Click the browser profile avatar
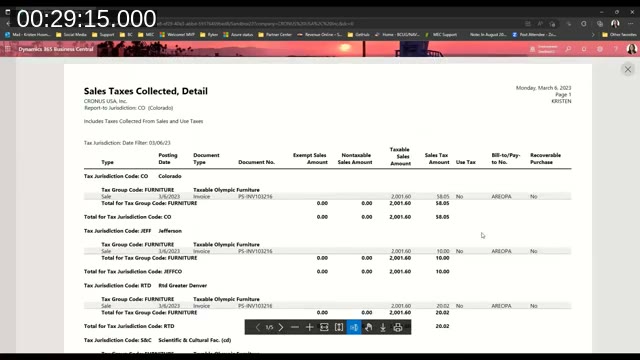The width and height of the screenshot is (640, 360). [615, 24]
